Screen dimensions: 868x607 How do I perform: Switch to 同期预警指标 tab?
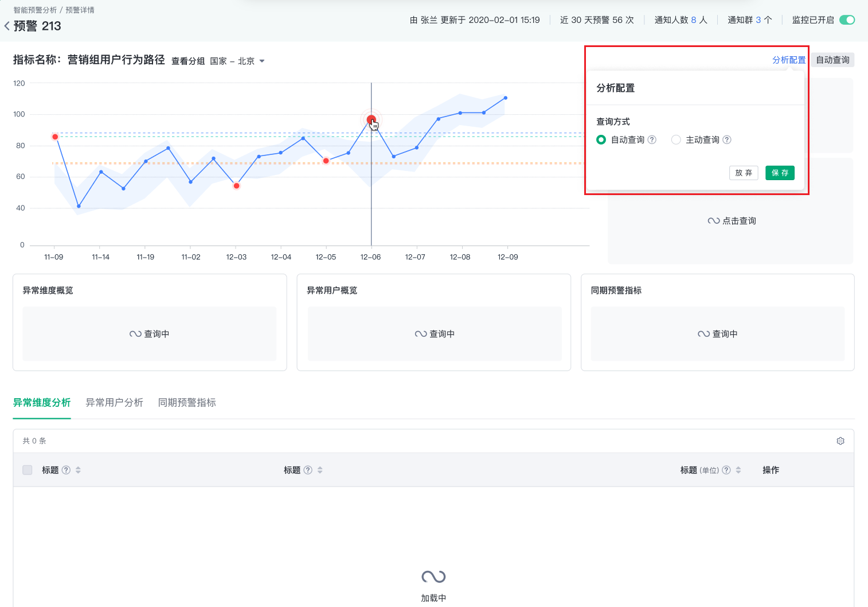tap(187, 403)
